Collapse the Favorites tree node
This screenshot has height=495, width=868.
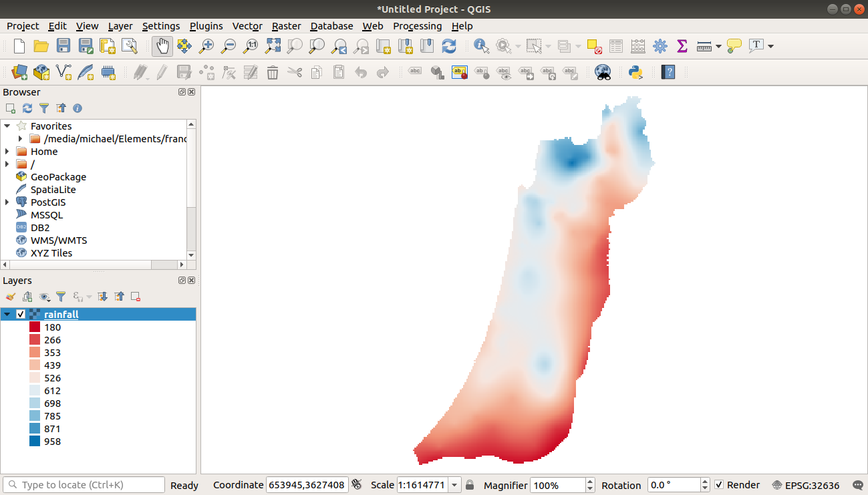click(x=7, y=126)
